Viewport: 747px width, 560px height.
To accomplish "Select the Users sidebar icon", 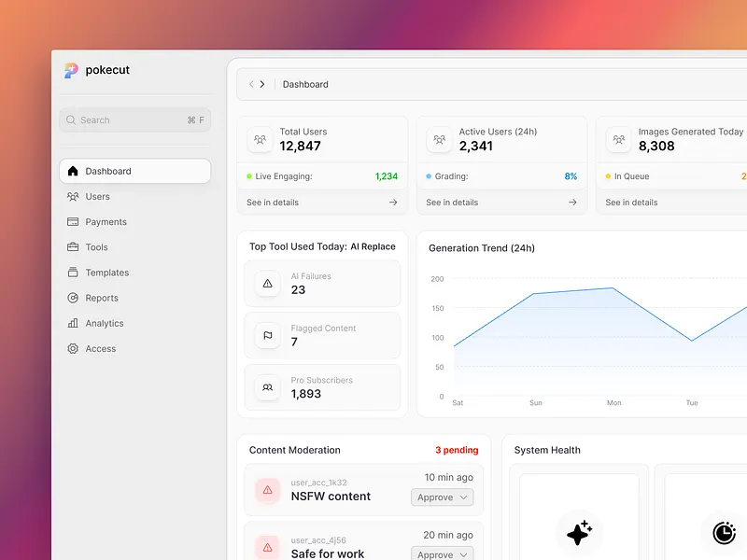I will click(x=72, y=197).
